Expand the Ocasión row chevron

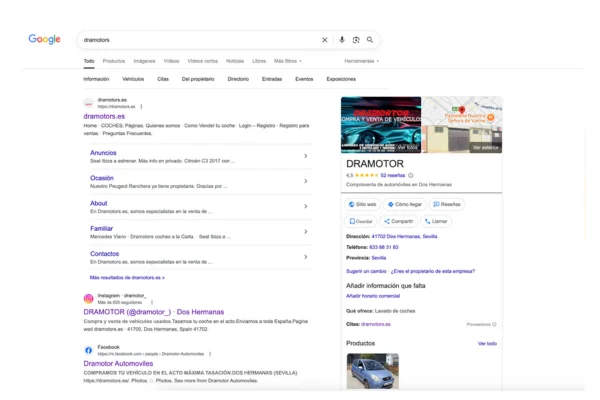(x=305, y=181)
